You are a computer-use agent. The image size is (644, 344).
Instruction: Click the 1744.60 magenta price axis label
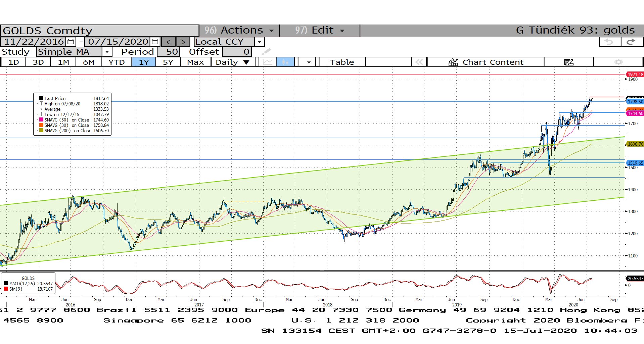coord(635,113)
